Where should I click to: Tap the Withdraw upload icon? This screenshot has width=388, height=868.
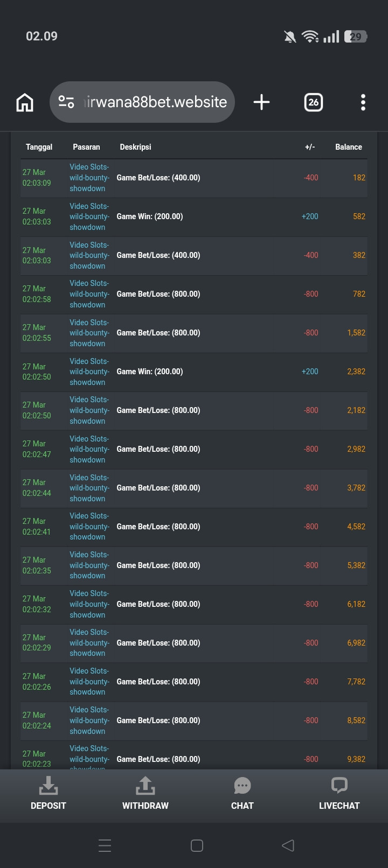click(145, 786)
